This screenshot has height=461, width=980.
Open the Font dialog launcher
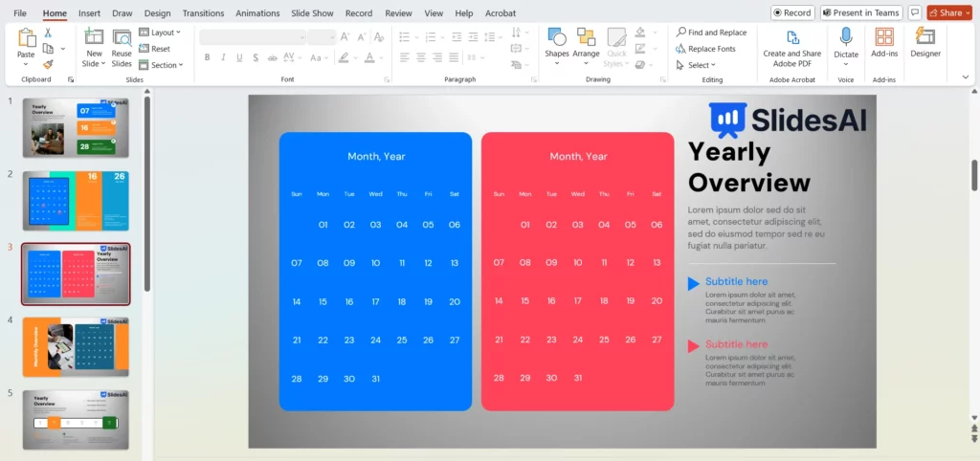(387, 80)
